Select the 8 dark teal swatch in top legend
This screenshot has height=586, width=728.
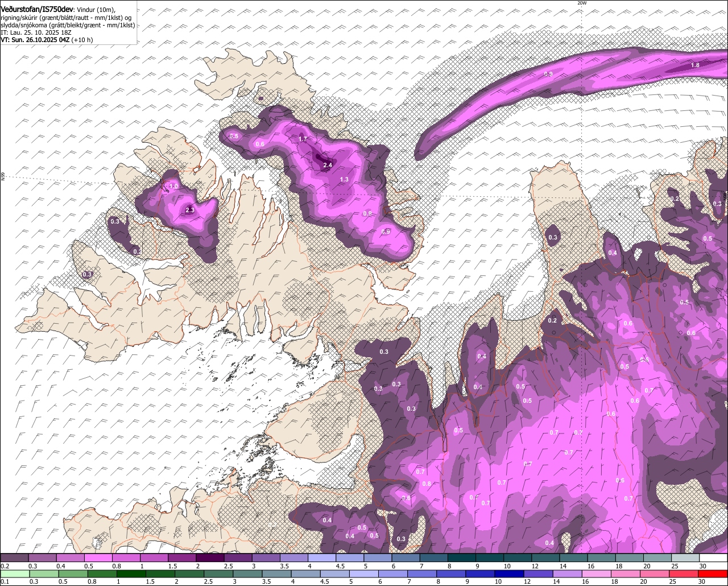[462, 558]
